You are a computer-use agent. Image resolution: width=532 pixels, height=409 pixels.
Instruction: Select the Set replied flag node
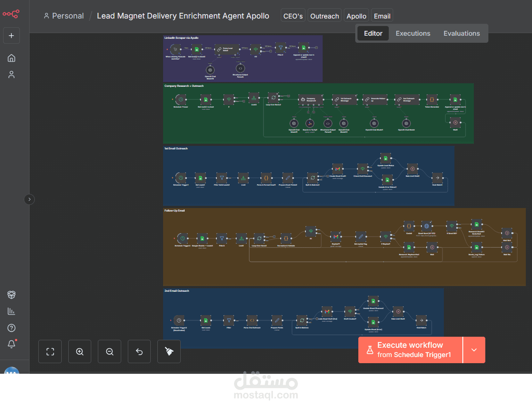(361, 237)
